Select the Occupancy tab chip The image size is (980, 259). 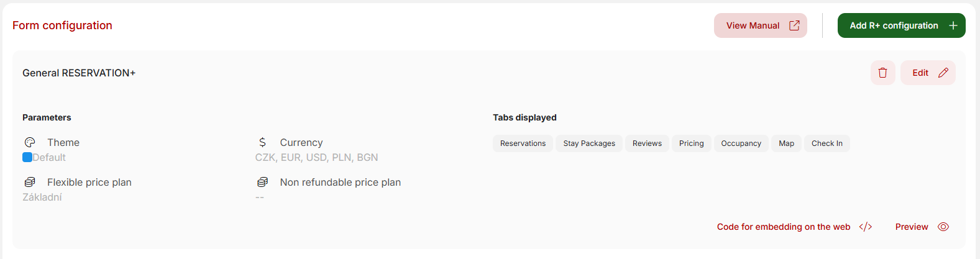[x=741, y=143]
